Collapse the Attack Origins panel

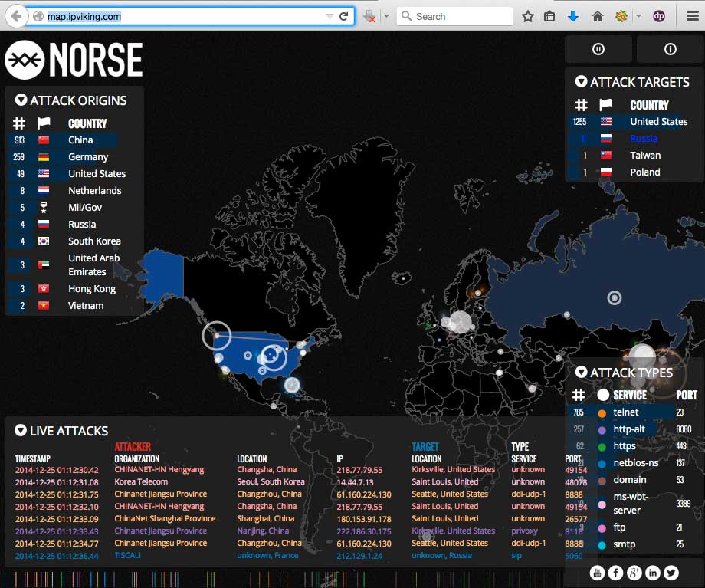21,100
